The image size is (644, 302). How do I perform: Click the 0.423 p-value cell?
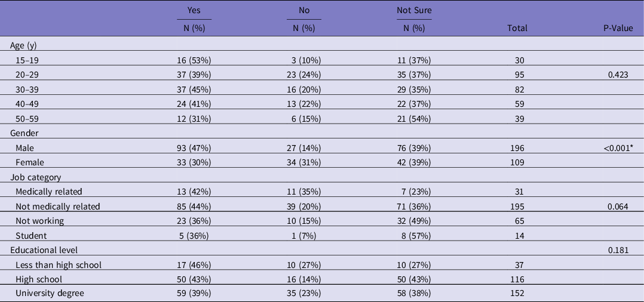pos(620,75)
